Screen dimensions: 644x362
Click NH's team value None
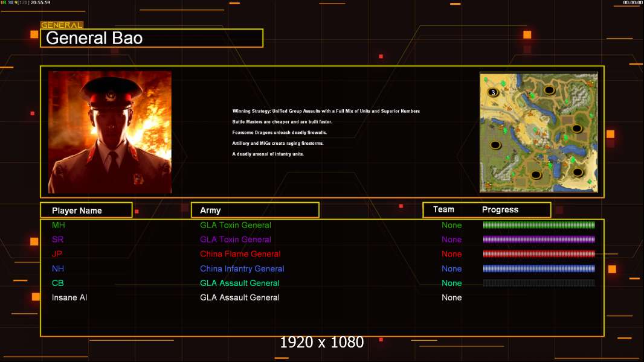point(451,268)
